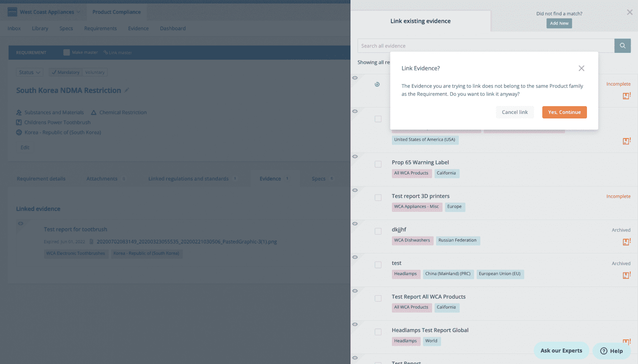Click the document icon beside the PastedGraphic png file
Image resolution: width=638 pixels, height=364 pixels.
pos(92,242)
